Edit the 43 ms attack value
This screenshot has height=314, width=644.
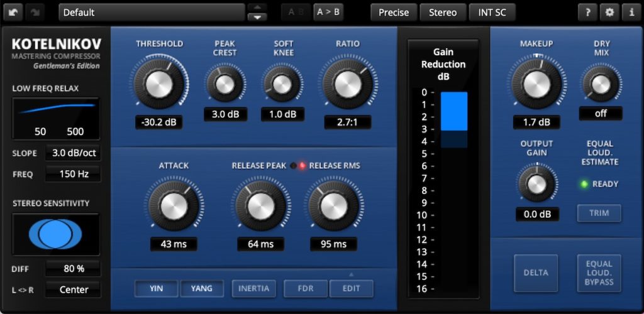point(174,244)
